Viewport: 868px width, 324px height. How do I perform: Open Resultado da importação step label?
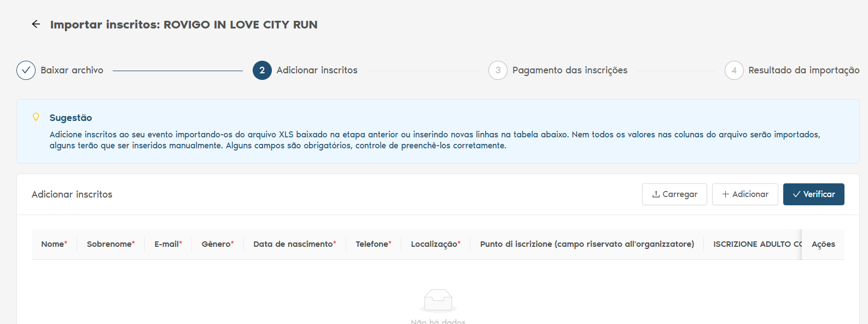pos(803,70)
